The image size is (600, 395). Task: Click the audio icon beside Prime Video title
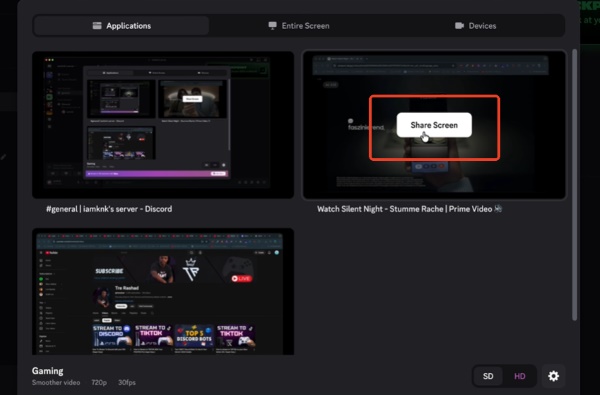pos(498,209)
